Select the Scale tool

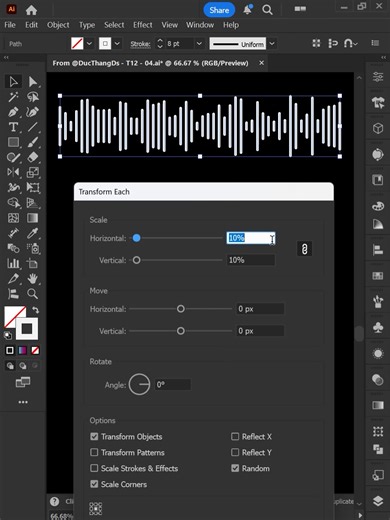[32, 172]
